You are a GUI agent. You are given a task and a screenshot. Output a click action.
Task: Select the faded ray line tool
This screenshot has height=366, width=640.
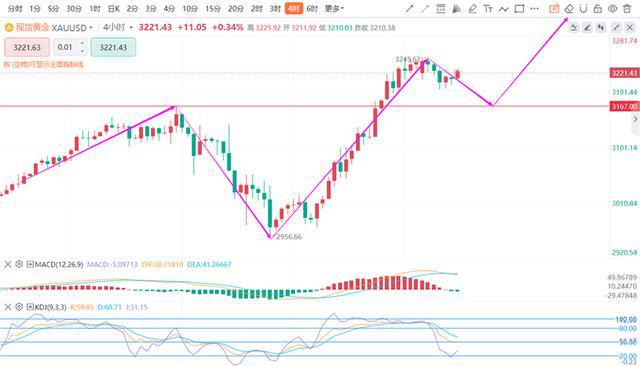click(425, 9)
